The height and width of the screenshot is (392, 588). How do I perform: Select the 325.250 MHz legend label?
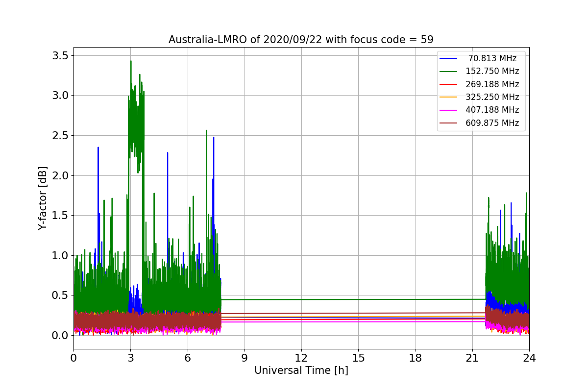pos(492,97)
